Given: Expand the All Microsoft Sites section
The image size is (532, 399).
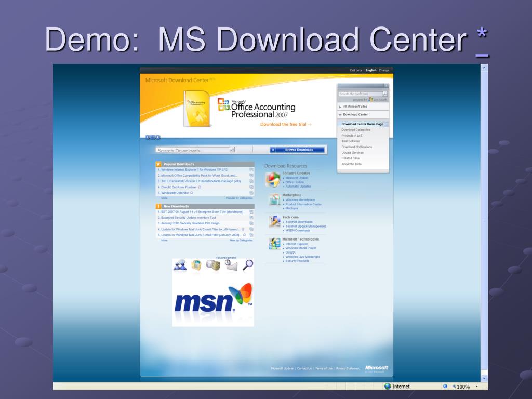Looking at the screenshot, I should click(340, 107).
